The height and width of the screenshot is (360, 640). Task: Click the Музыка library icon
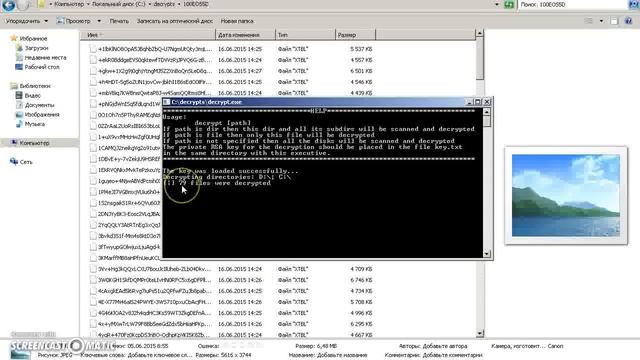[x=19, y=124]
